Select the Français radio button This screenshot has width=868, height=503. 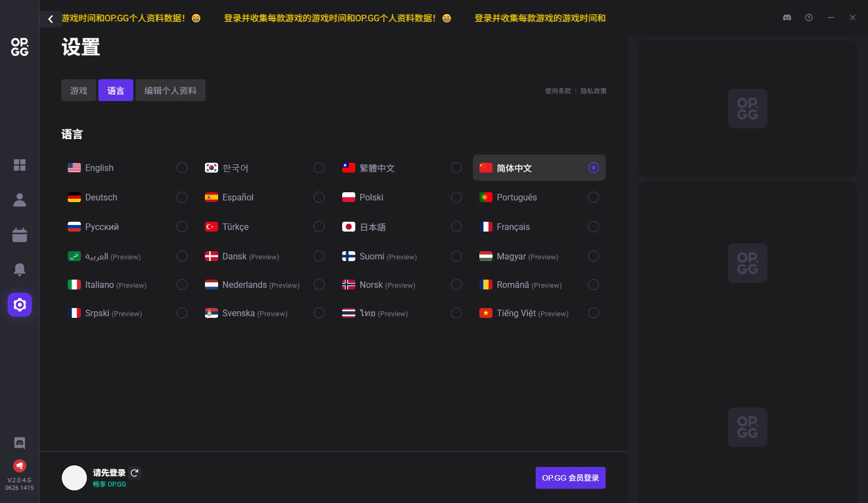click(x=594, y=227)
